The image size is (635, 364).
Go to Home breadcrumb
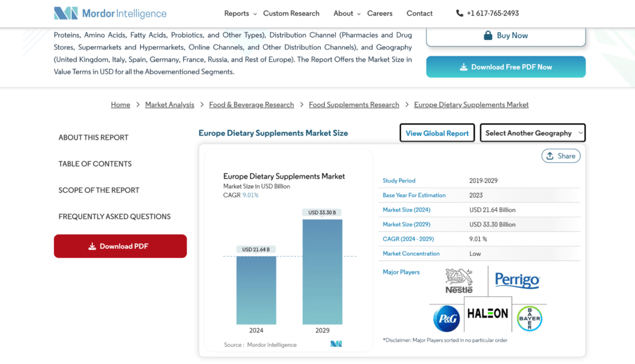pos(121,105)
